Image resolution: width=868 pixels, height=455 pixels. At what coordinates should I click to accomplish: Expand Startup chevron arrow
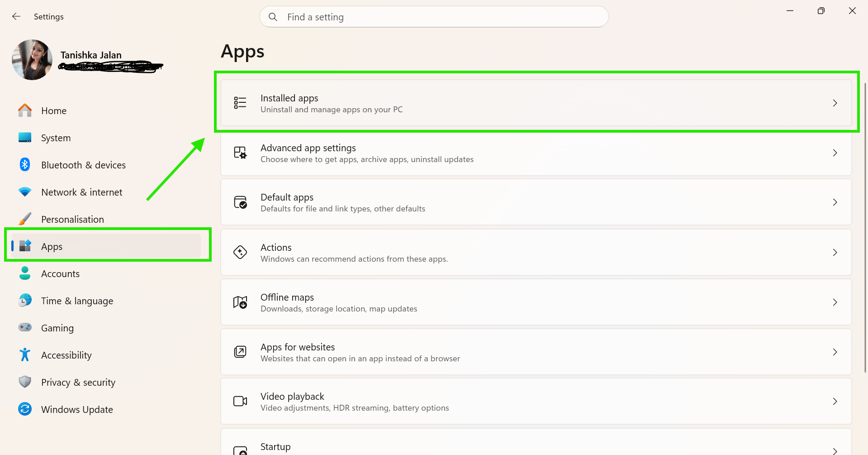pos(835,451)
